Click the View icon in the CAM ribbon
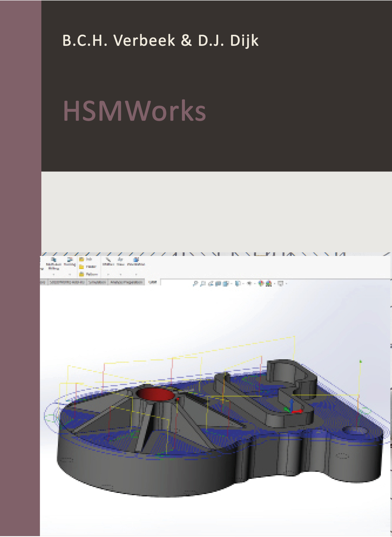Viewport: 392px width, 537px height. tap(120, 260)
